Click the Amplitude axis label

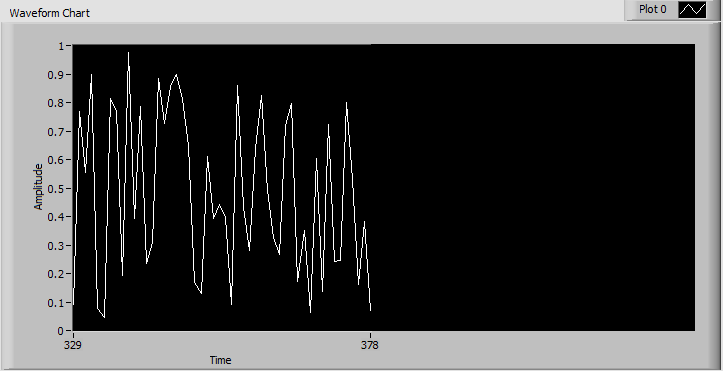pyautogui.click(x=38, y=187)
